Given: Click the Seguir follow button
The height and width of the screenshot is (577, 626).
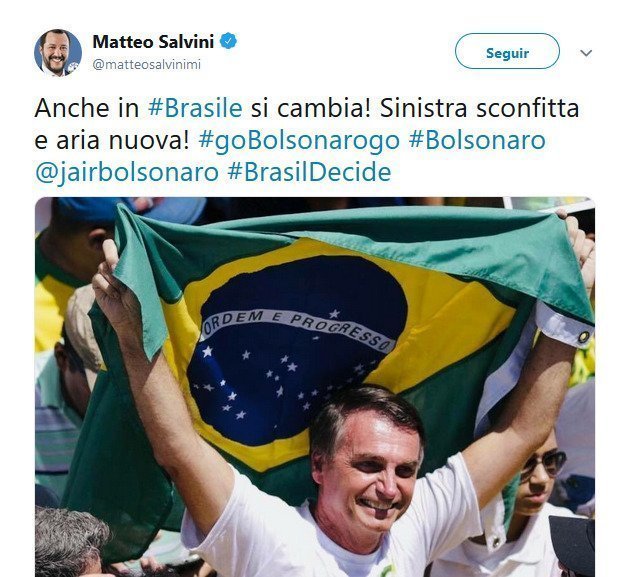Looking at the screenshot, I should [507, 51].
